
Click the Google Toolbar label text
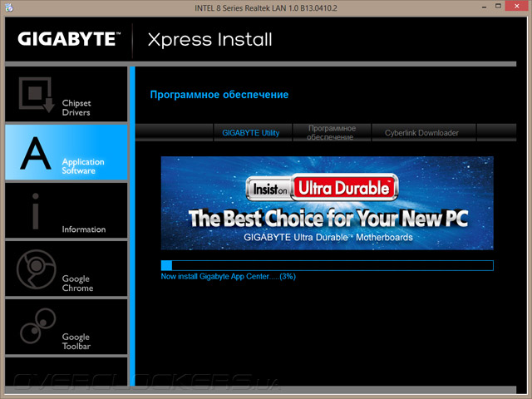(76, 342)
